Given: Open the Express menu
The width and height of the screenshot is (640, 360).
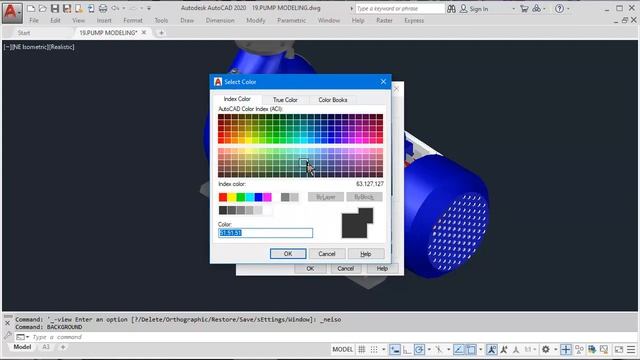Looking at the screenshot, I should tap(414, 20).
